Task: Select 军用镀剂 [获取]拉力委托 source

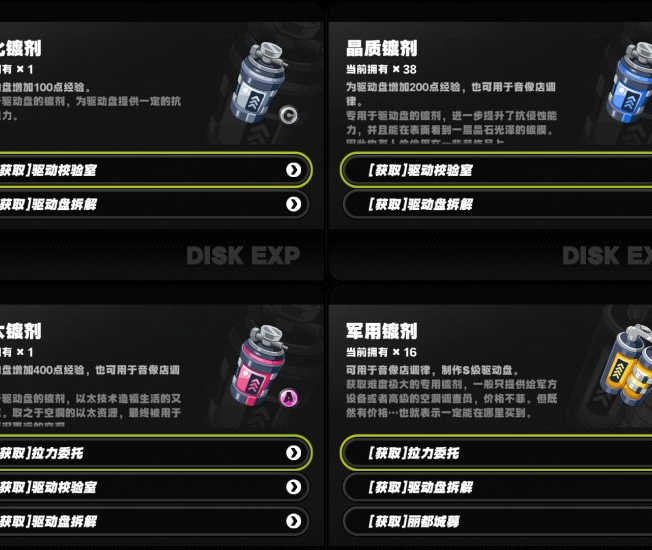Action: coord(496,453)
